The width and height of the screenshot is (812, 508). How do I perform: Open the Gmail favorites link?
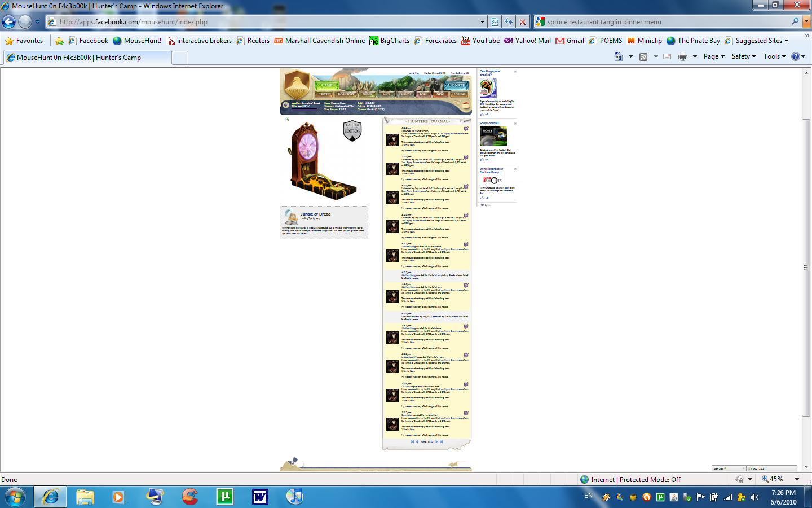pos(570,41)
